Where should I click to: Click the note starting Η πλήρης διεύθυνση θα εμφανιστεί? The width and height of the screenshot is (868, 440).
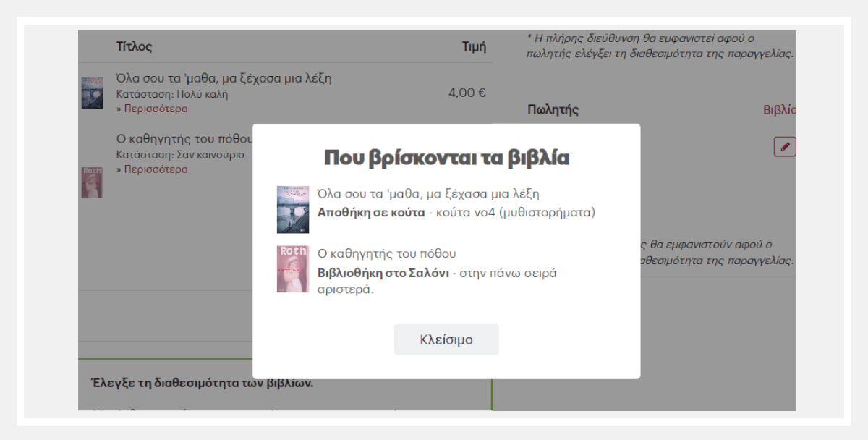coord(660,46)
